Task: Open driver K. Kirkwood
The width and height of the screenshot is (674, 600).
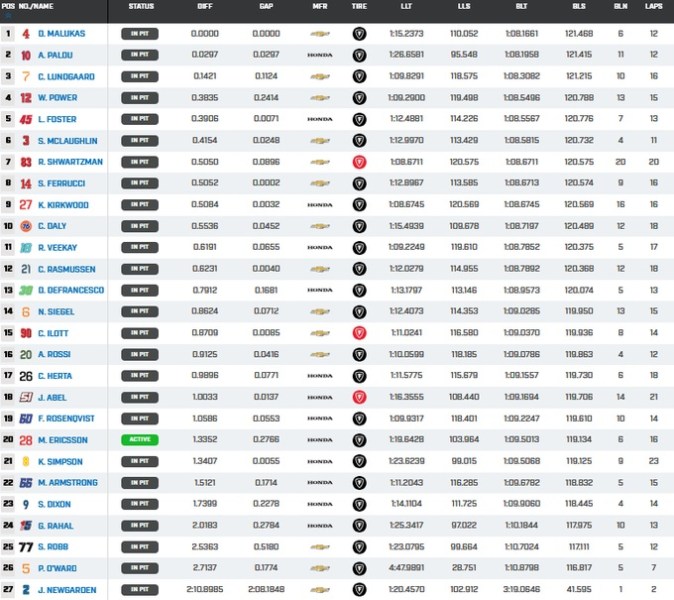Action: pos(63,205)
